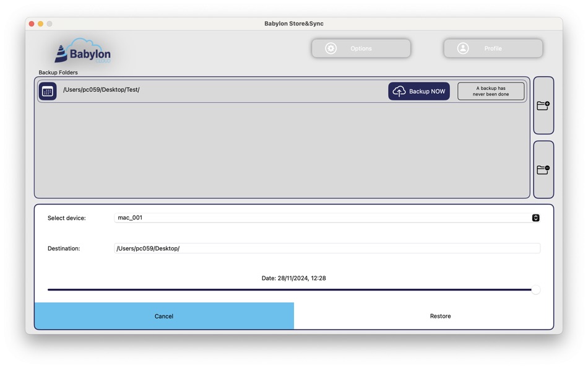Cancel the restore operation
The height and width of the screenshot is (368, 588).
[164, 316]
